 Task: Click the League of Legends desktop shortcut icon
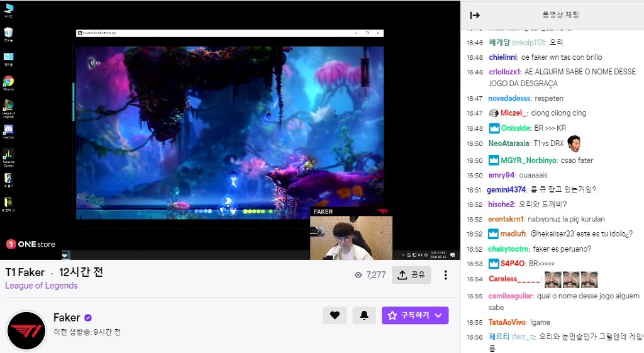click(8, 106)
